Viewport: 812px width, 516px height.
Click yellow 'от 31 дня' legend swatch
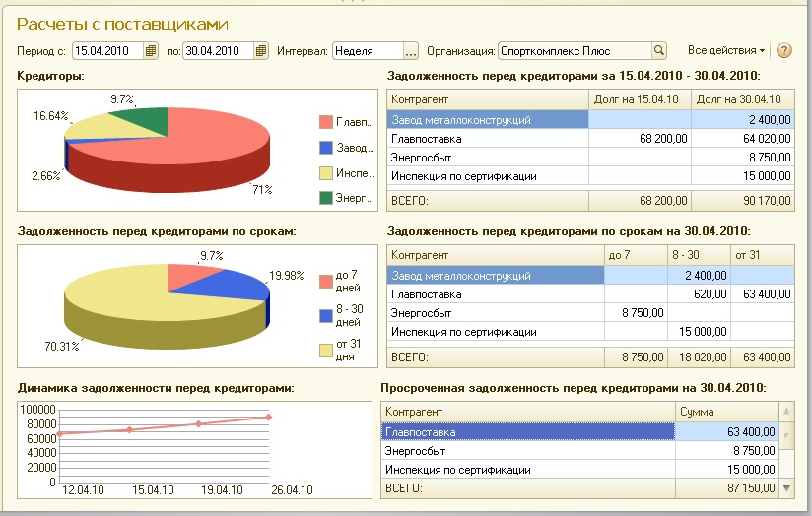coord(326,351)
